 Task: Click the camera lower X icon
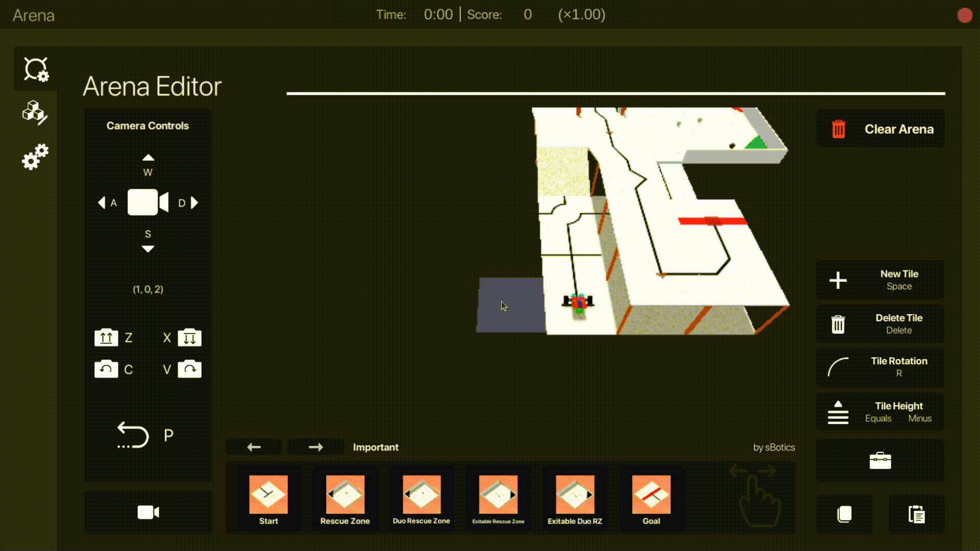click(x=189, y=337)
